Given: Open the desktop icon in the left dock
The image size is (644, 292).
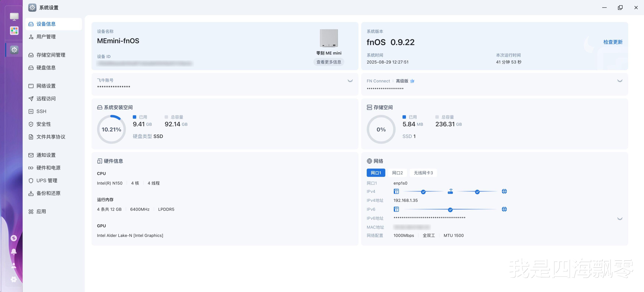Looking at the screenshot, I should pos(14,17).
